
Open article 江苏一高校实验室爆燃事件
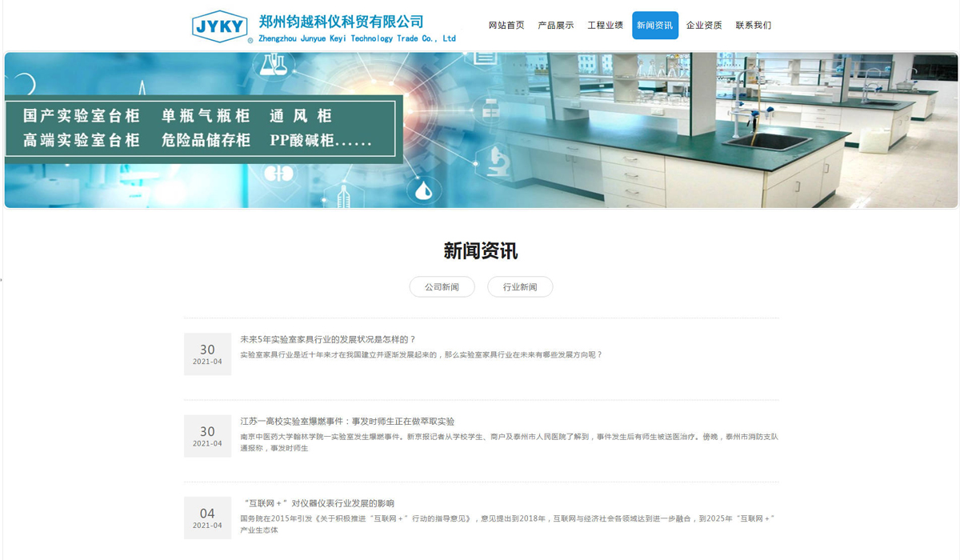pyautogui.click(x=347, y=422)
